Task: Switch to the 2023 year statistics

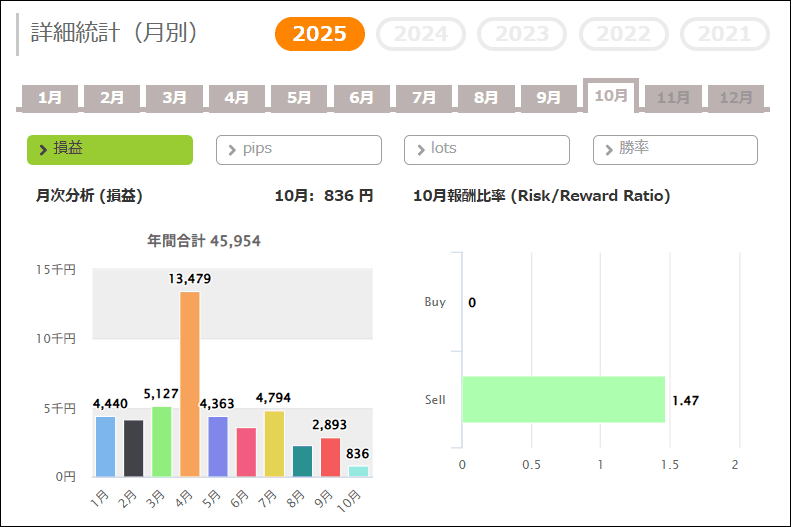Action: (522, 34)
